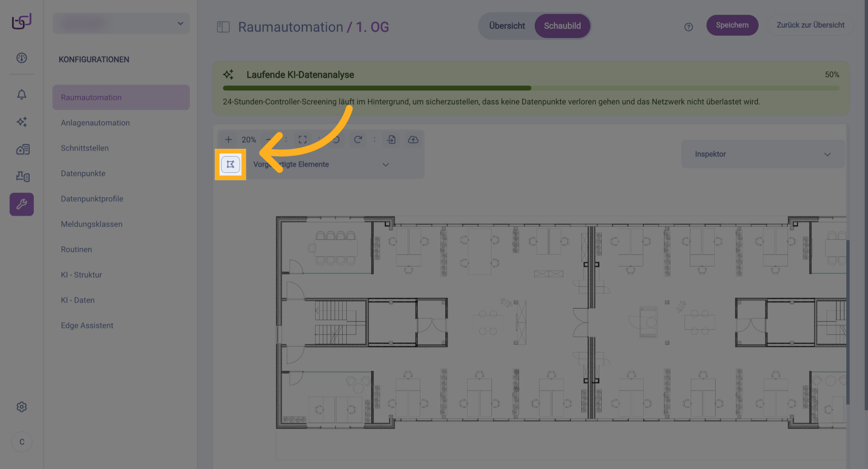Viewport: 868px width, 469px height.
Task: Click the user avatar C
Action: tap(22, 442)
